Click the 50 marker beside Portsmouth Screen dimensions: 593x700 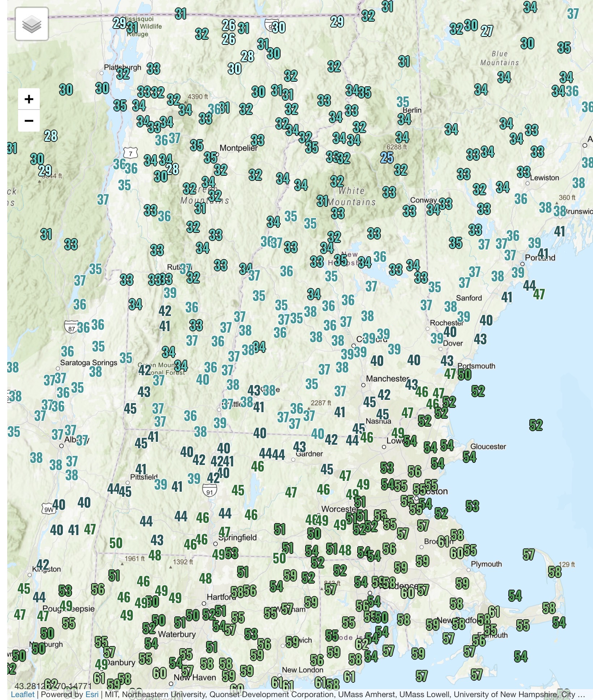[465, 375]
